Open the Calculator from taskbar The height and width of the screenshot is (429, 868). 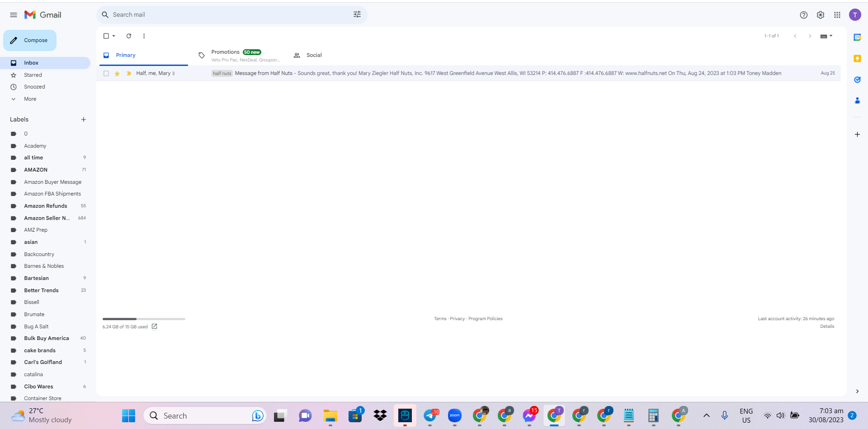(x=653, y=416)
